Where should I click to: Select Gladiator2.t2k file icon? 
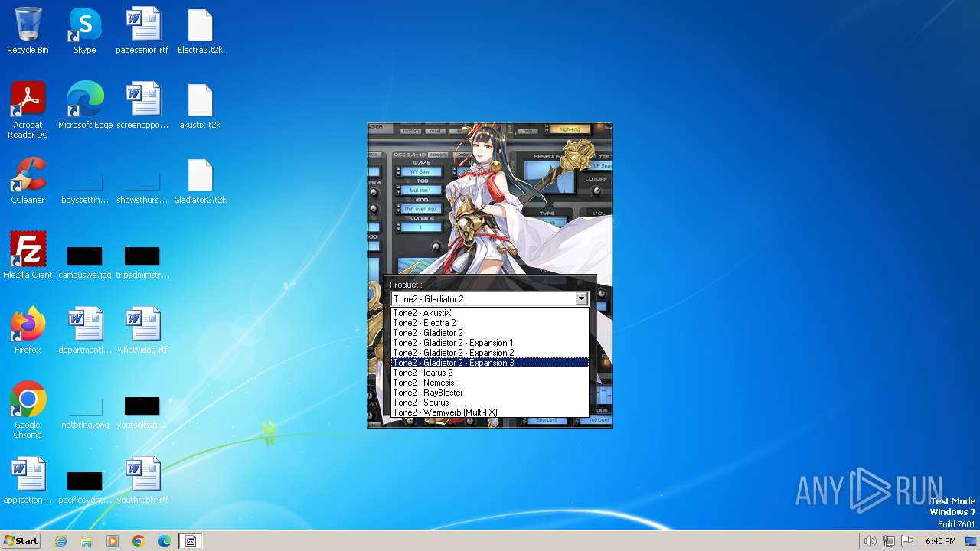[200, 181]
